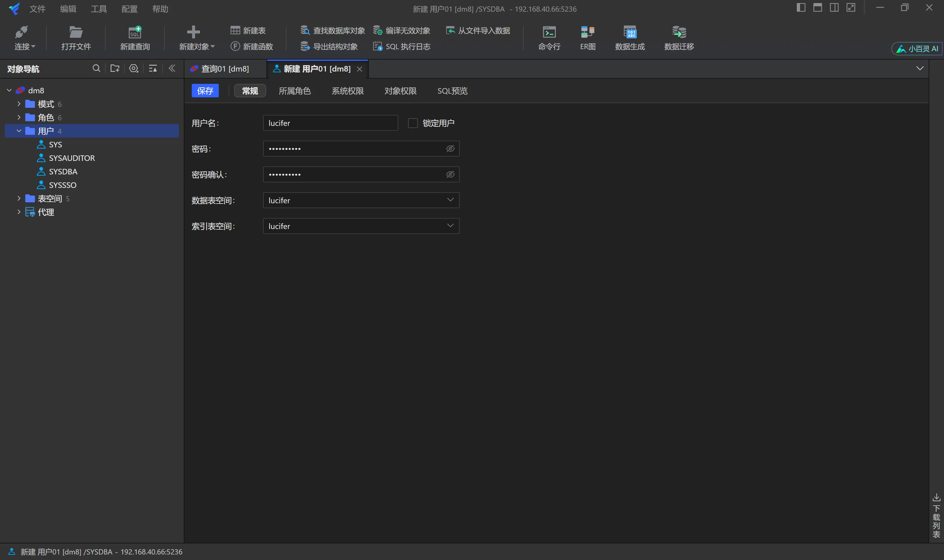Open the 数据表空间 dropdown

[x=450, y=200]
